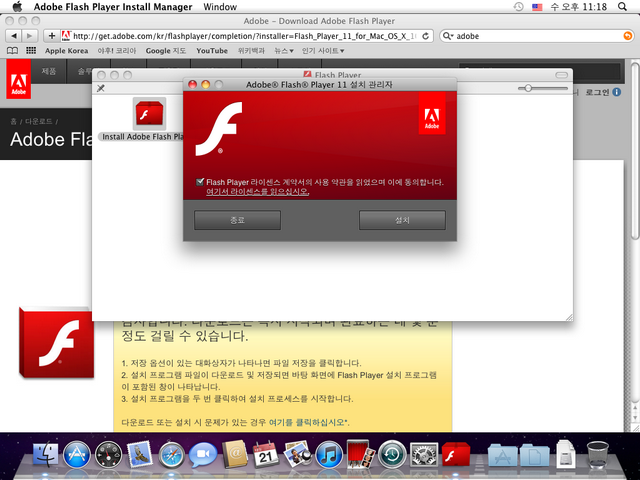Open Address Book in the dock
This screenshot has width=640, height=480.
[x=235, y=453]
